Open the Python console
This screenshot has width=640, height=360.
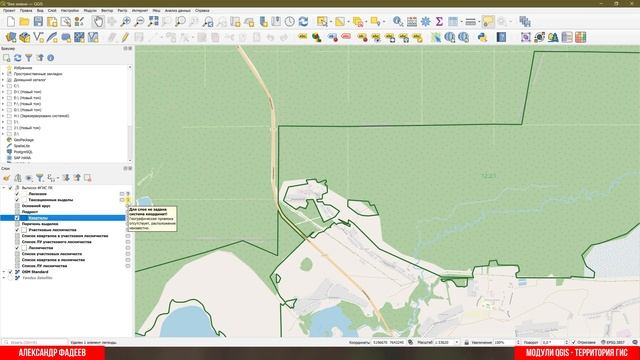pyautogui.click(x=482, y=38)
